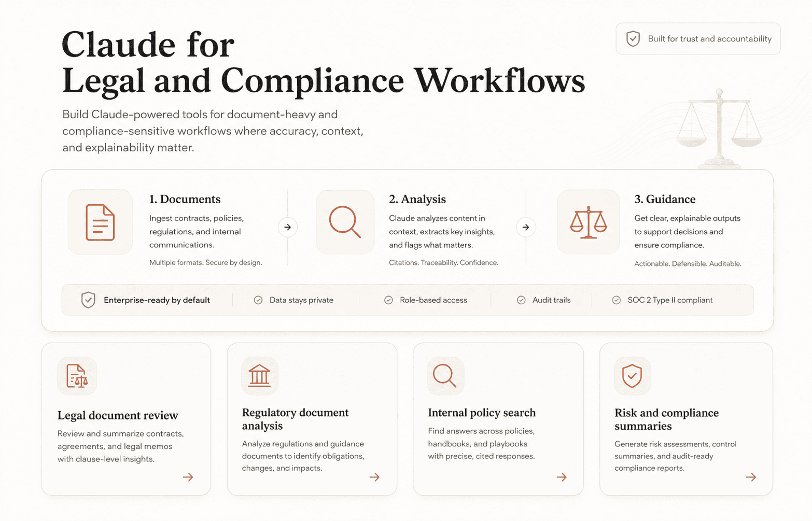Click the Role-based access label
Image resolution: width=812 pixels, height=521 pixels.
(x=433, y=300)
